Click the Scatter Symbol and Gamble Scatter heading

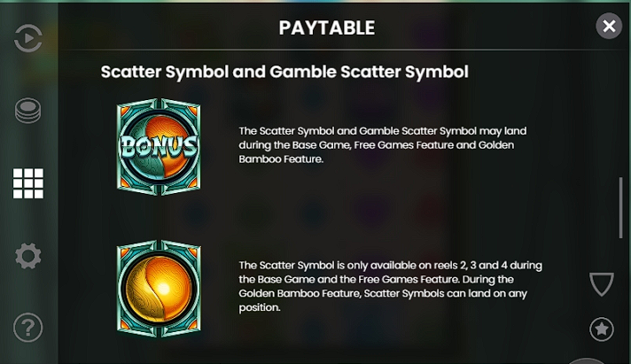coord(284,72)
